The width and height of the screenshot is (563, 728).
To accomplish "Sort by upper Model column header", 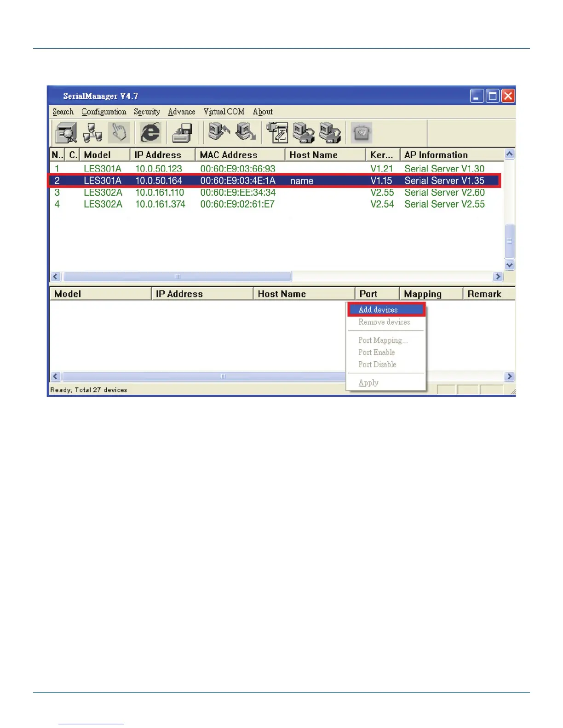I will pos(104,155).
